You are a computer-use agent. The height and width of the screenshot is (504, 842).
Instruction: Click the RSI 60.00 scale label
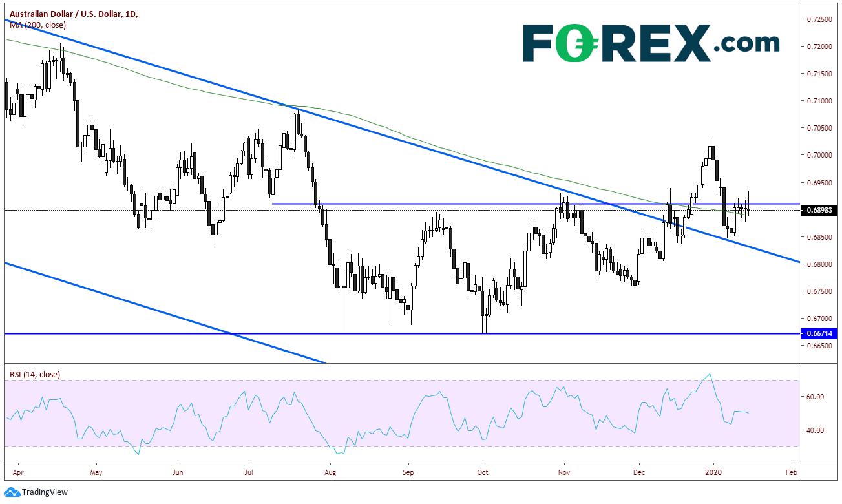pos(816,397)
